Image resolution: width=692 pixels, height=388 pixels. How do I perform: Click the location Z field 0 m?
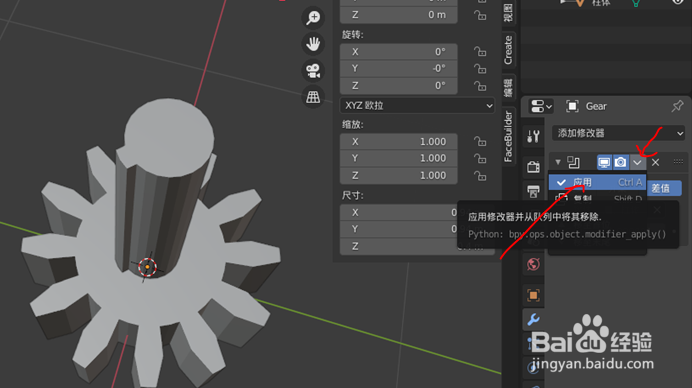(399, 15)
